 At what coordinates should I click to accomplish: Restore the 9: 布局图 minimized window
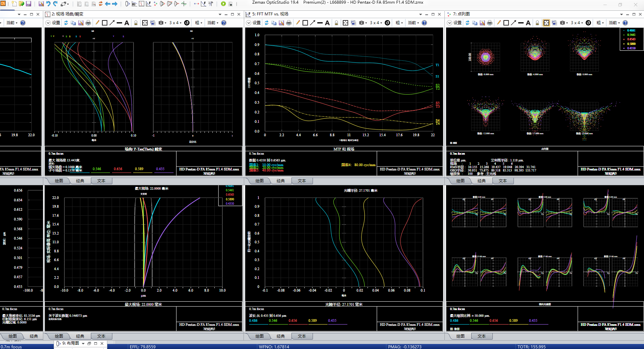(x=89, y=343)
